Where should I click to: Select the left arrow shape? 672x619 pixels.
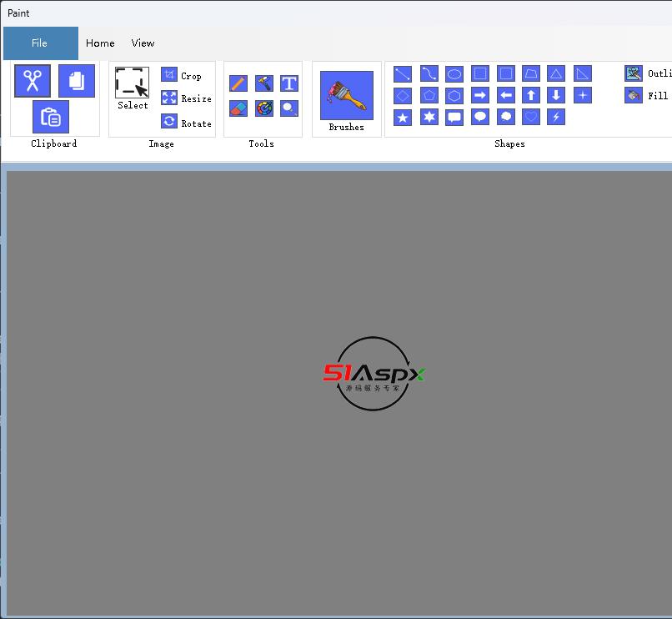pyautogui.click(x=506, y=95)
